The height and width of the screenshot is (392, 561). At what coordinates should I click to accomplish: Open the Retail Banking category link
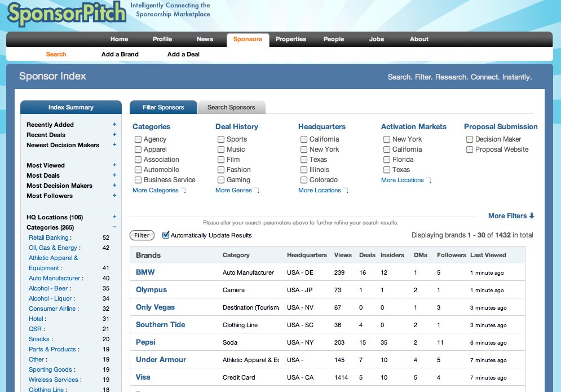(48, 237)
